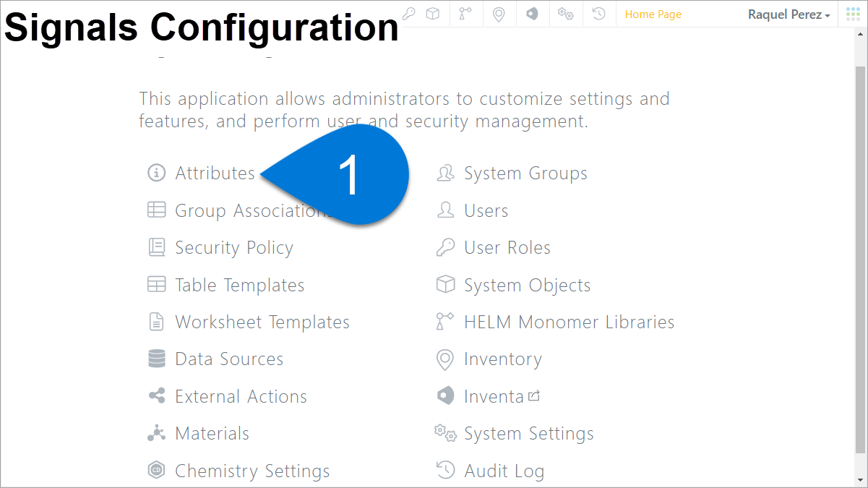Click the key icon in the top toolbar
Image resolution: width=868 pixels, height=488 pixels.
[409, 14]
